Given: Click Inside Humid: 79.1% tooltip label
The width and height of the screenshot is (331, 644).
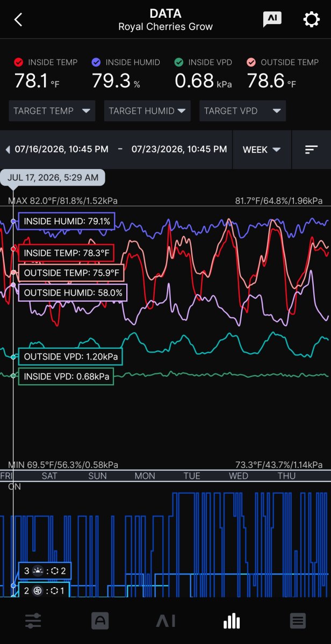Looking at the screenshot, I should pos(67,221).
